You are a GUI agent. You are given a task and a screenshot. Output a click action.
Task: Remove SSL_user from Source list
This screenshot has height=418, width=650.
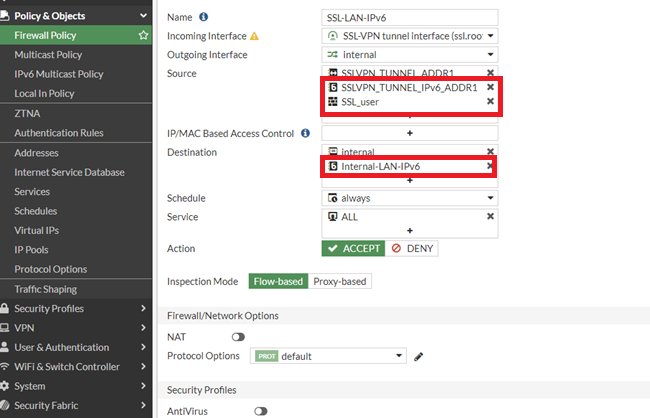[490, 102]
